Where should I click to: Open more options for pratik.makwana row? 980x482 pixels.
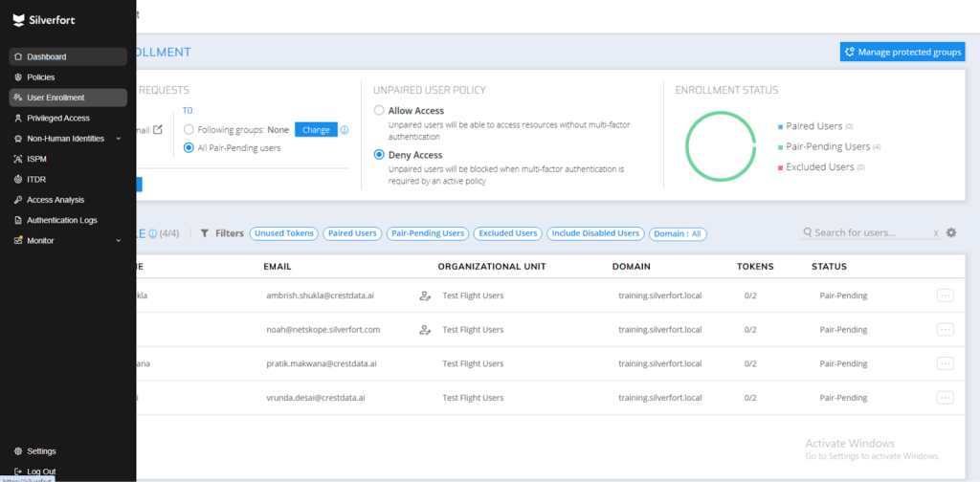pos(945,363)
